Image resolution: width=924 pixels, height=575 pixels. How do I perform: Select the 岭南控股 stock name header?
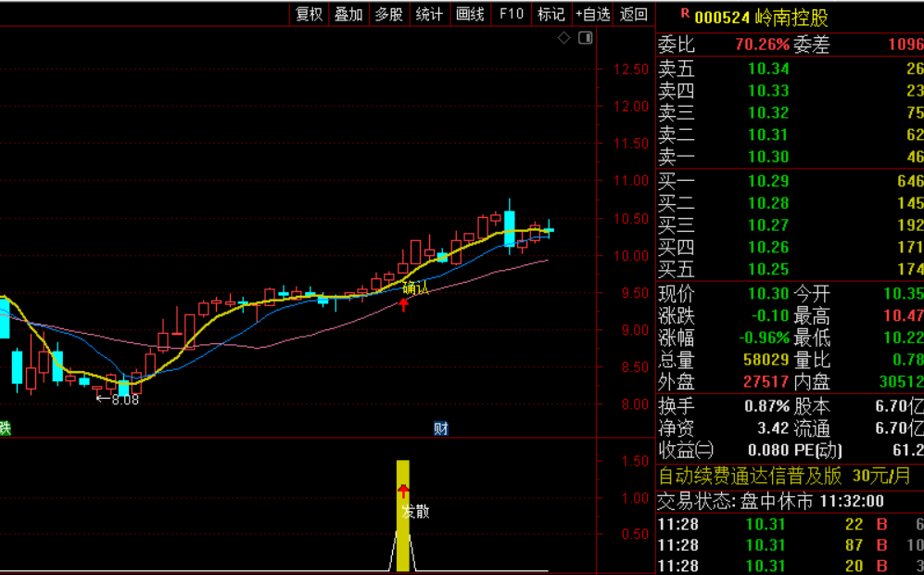792,18
